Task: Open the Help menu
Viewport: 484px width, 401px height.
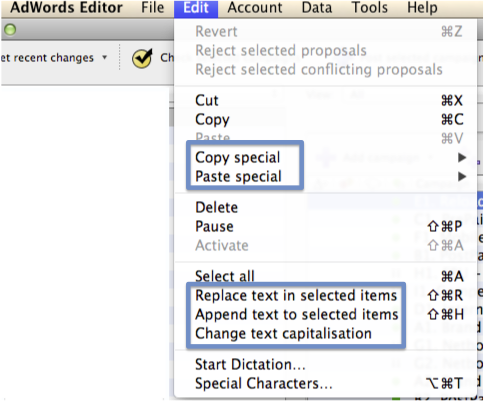Action: [422, 7]
